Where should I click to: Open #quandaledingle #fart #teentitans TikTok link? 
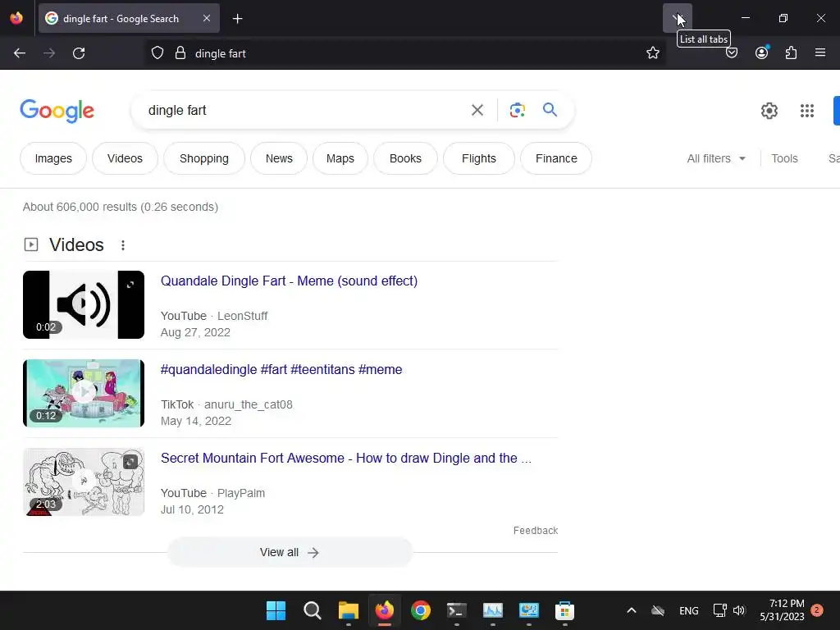pyautogui.click(x=281, y=370)
